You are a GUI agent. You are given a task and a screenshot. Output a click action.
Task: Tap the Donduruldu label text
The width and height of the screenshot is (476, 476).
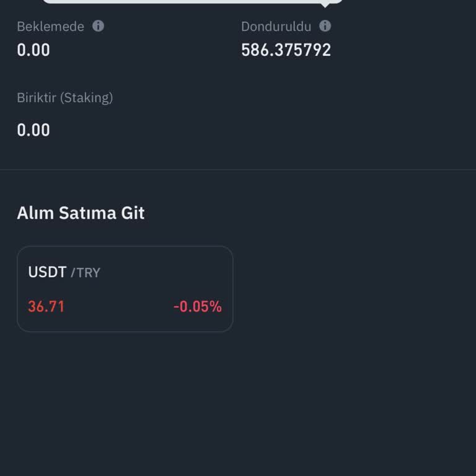[276, 27]
